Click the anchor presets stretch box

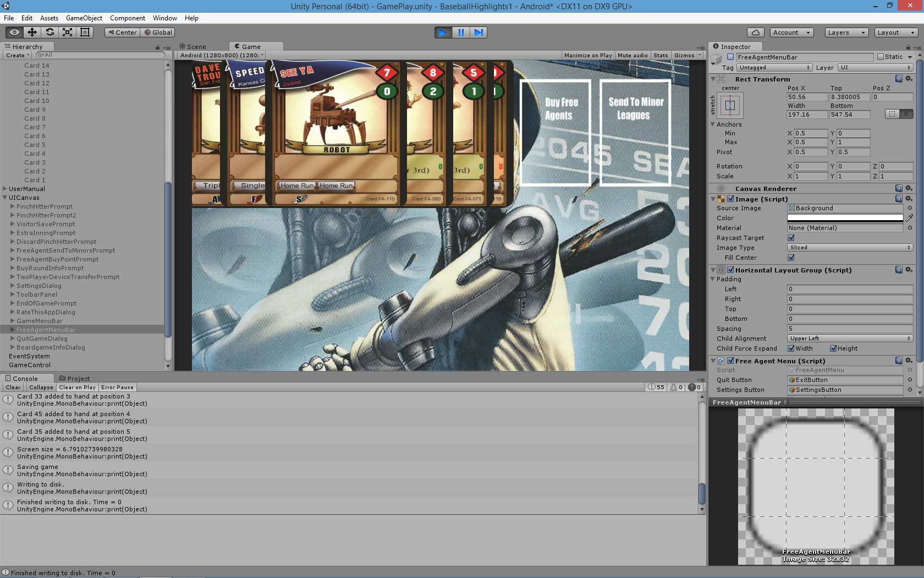730,105
